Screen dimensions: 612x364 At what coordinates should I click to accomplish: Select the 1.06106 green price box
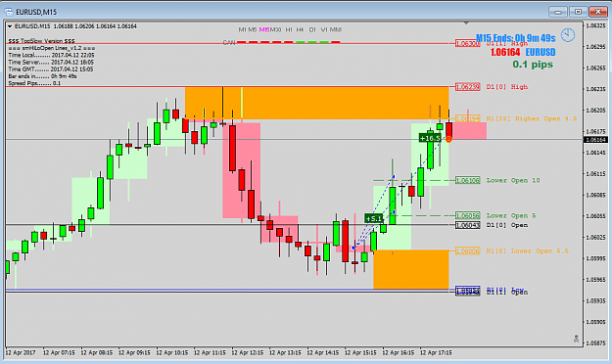[x=468, y=180]
